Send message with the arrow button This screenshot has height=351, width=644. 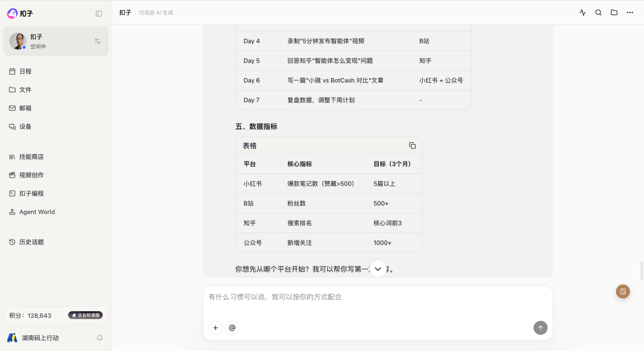click(x=540, y=328)
